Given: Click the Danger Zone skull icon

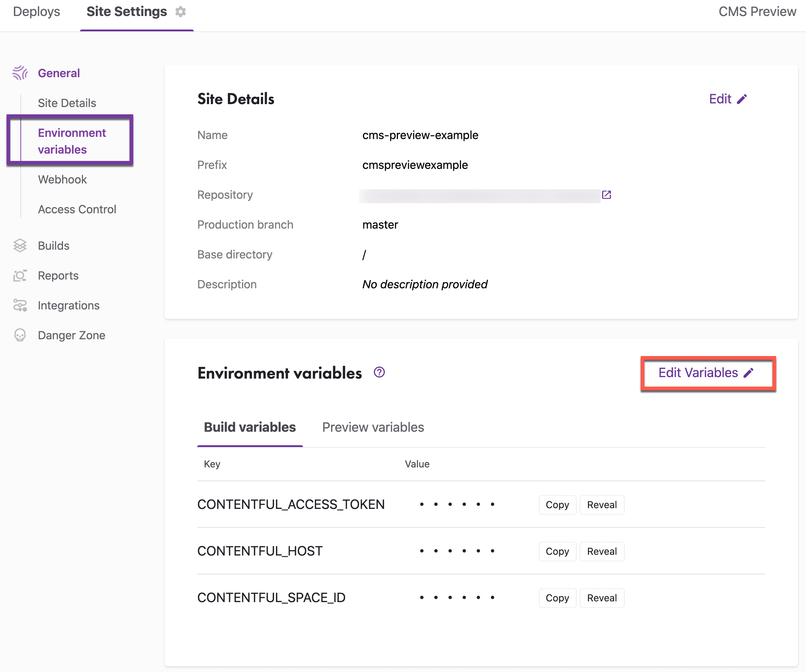Looking at the screenshot, I should pos(20,335).
